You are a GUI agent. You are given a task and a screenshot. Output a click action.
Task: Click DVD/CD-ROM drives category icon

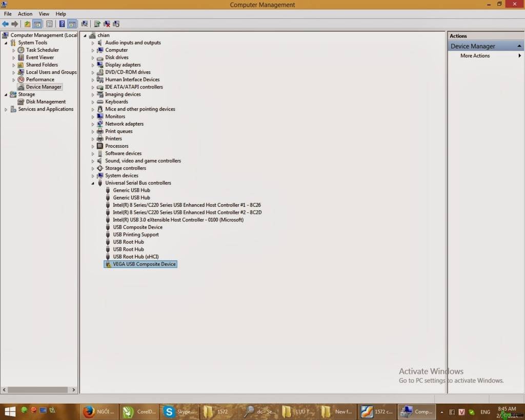click(x=100, y=72)
